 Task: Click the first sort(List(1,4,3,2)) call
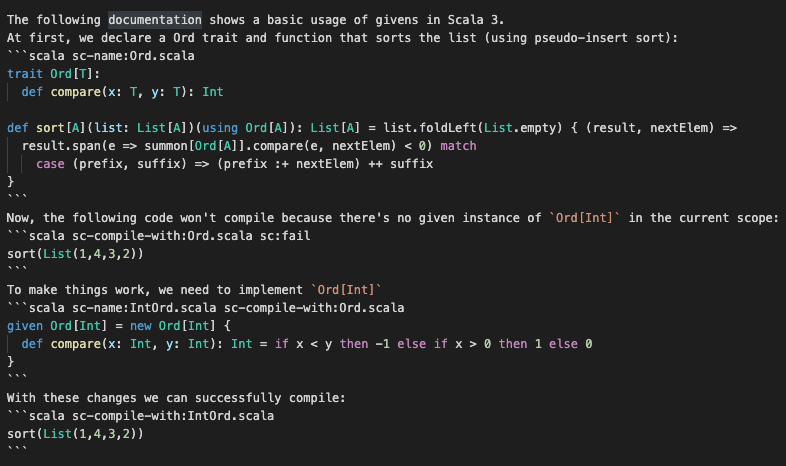tap(75, 254)
